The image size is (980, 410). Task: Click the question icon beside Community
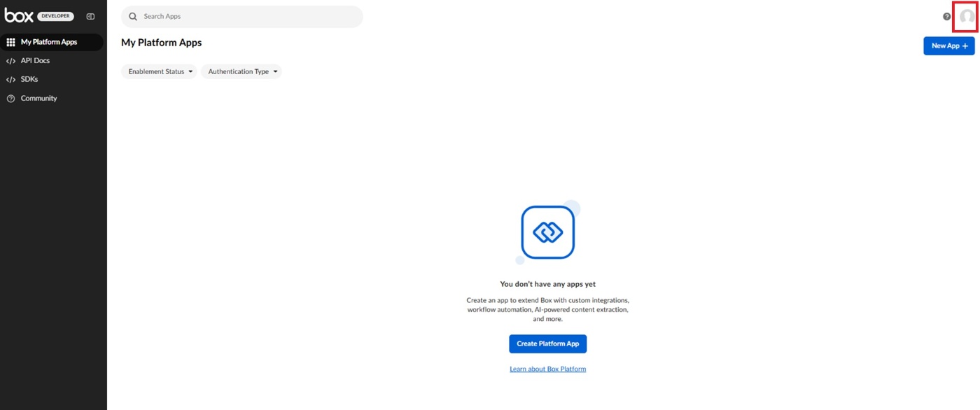pos(10,99)
